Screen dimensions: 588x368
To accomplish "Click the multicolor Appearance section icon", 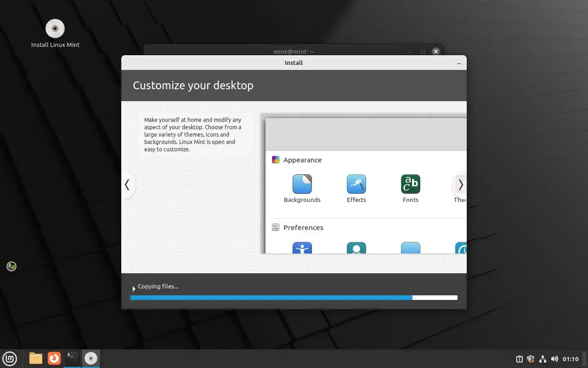I will tap(276, 160).
